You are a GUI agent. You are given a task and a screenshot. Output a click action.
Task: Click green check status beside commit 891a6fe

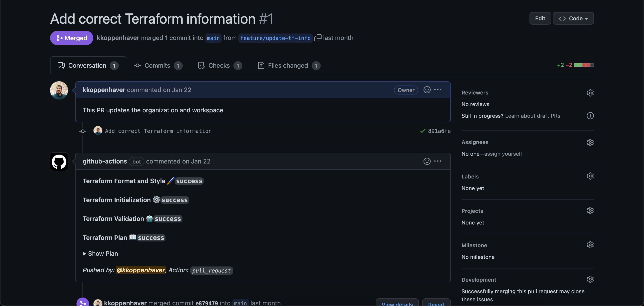click(x=422, y=131)
